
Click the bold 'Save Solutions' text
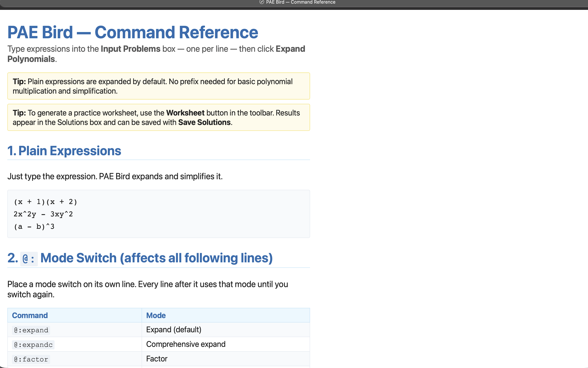pyautogui.click(x=204, y=122)
